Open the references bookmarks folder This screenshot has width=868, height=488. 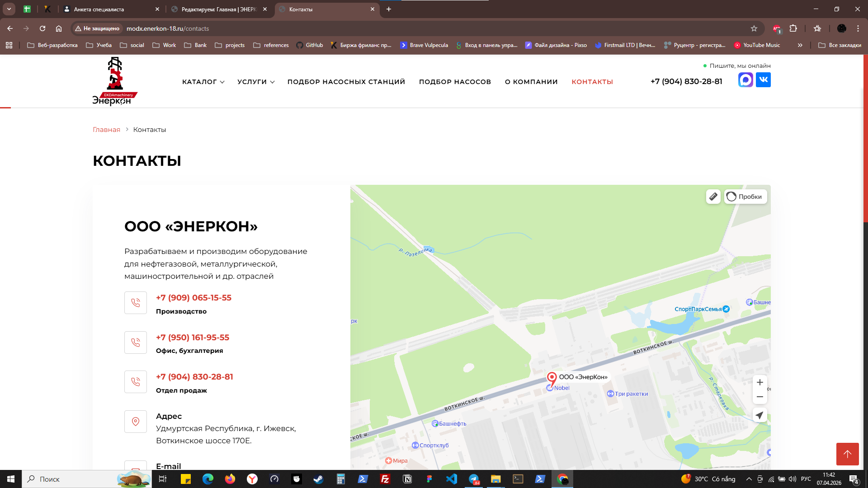[271, 45]
